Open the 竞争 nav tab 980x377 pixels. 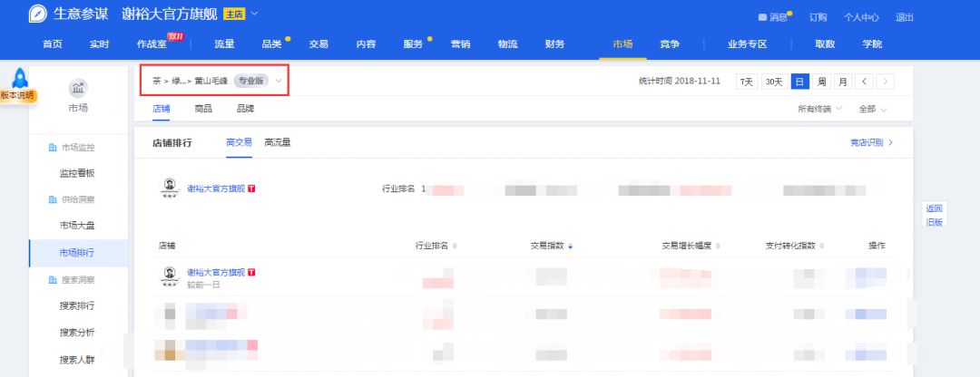click(x=670, y=44)
